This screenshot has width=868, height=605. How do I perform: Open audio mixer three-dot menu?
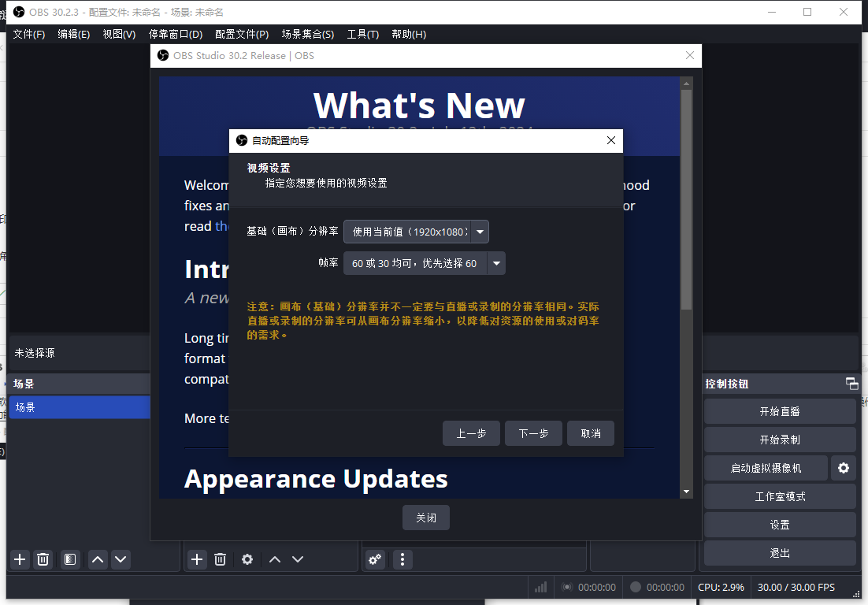click(x=402, y=559)
